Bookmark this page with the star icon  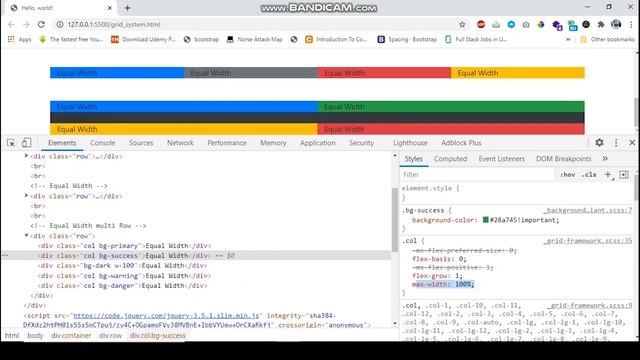pyautogui.click(x=462, y=24)
